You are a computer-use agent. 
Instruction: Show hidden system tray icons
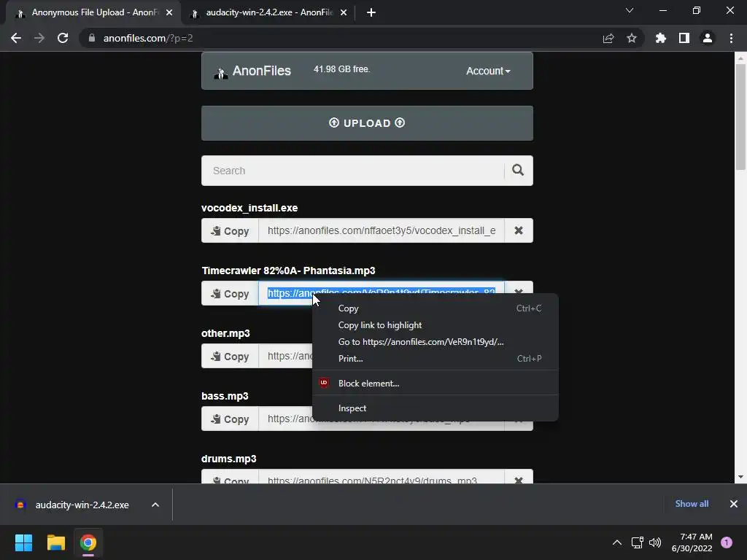tap(617, 542)
